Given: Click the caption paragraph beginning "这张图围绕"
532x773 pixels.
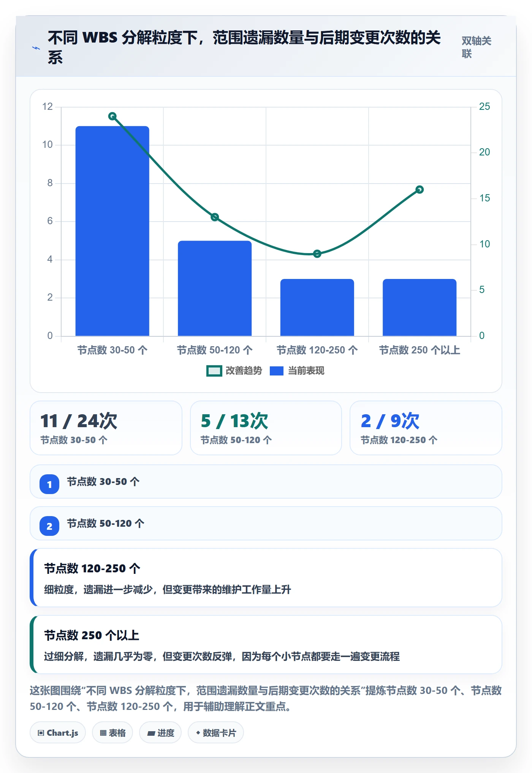Looking at the screenshot, I should (266, 698).
